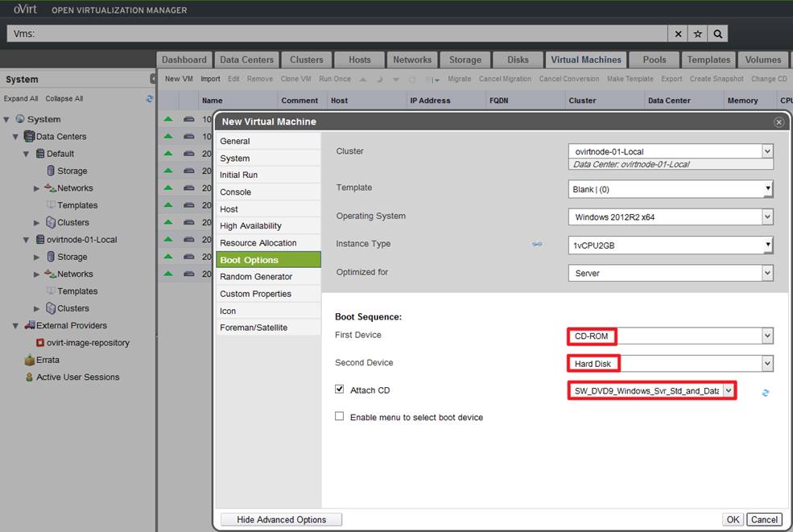Click the Import toolbar button

(x=210, y=79)
